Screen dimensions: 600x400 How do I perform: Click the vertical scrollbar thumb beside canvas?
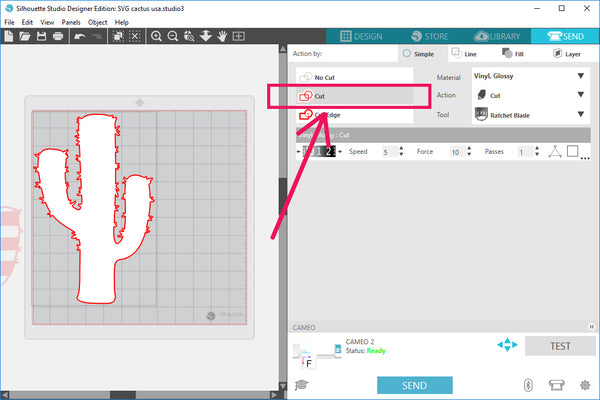tap(283, 197)
